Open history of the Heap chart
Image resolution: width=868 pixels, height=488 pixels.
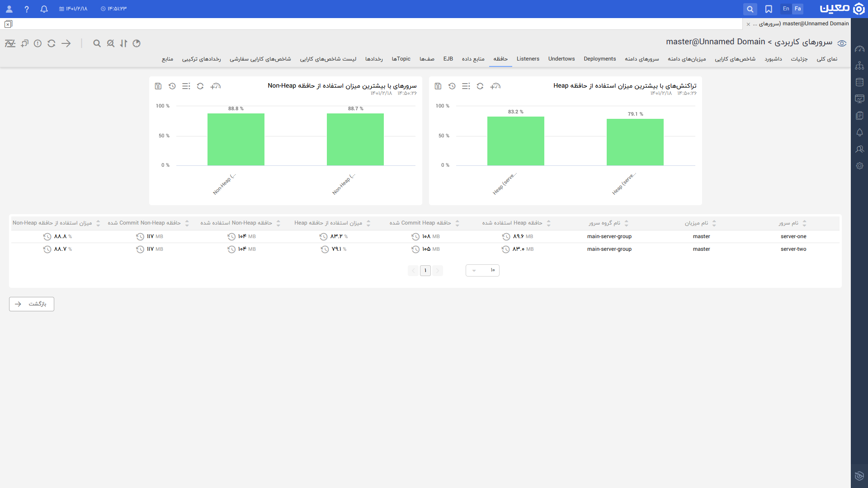[x=452, y=86]
